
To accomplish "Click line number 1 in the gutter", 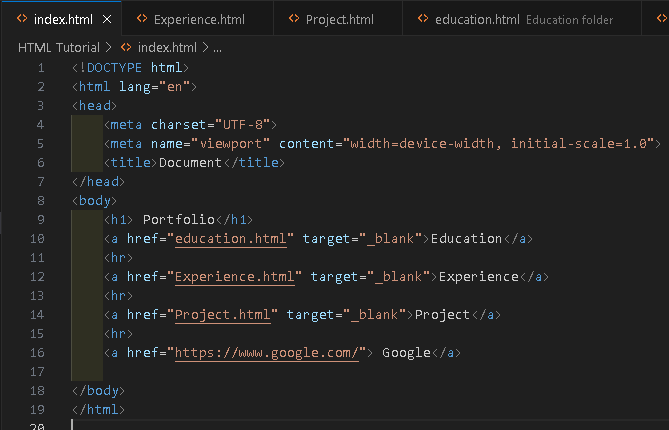I will (x=41, y=68).
